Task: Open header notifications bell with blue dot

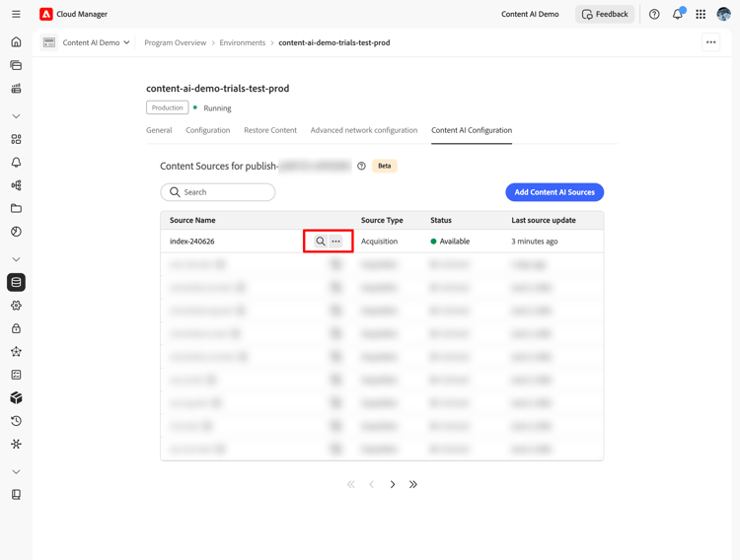Action: pyautogui.click(x=678, y=14)
